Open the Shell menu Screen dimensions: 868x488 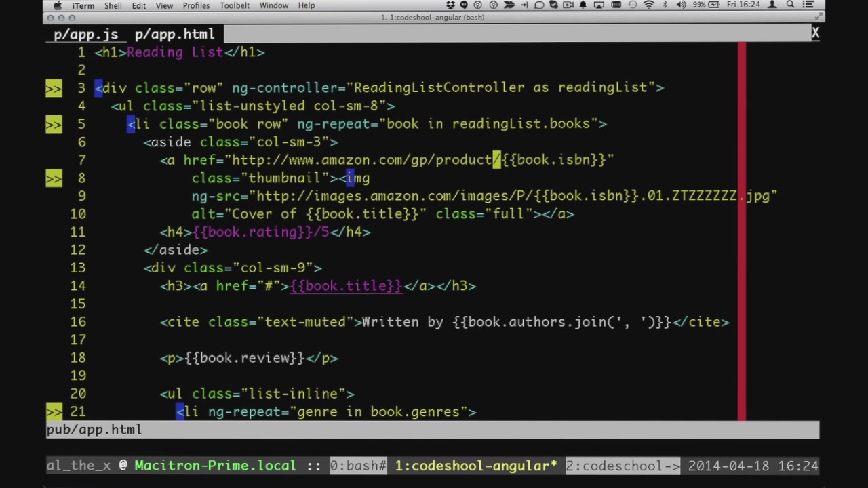(x=113, y=5)
